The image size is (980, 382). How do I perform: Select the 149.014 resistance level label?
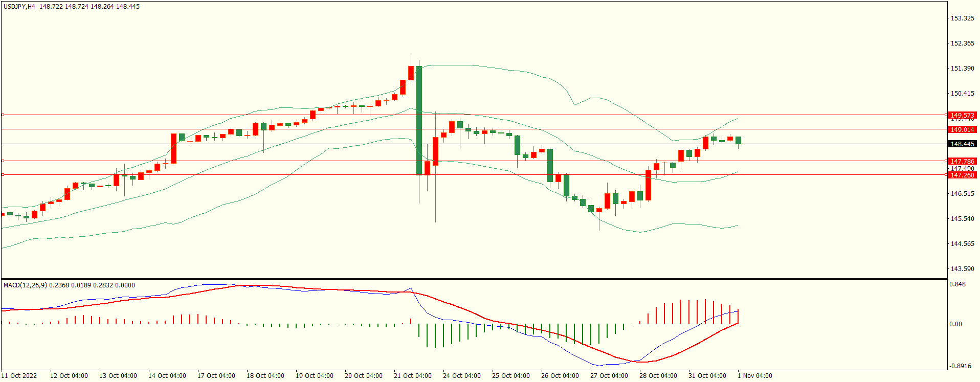[962, 129]
